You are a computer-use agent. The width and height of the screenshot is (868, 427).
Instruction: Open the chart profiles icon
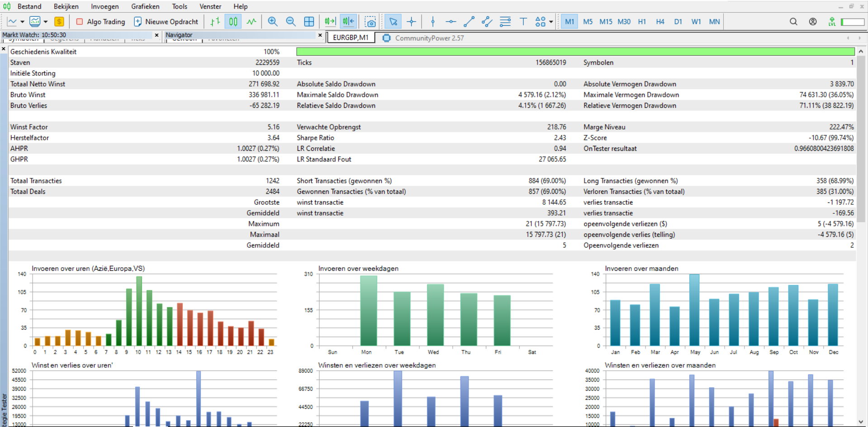[x=35, y=21]
